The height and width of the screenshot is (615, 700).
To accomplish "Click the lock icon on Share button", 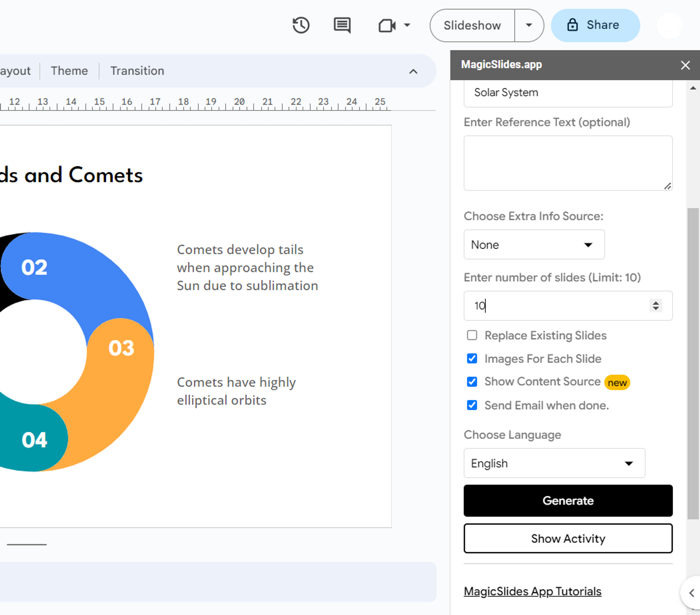I will [573, 25].
